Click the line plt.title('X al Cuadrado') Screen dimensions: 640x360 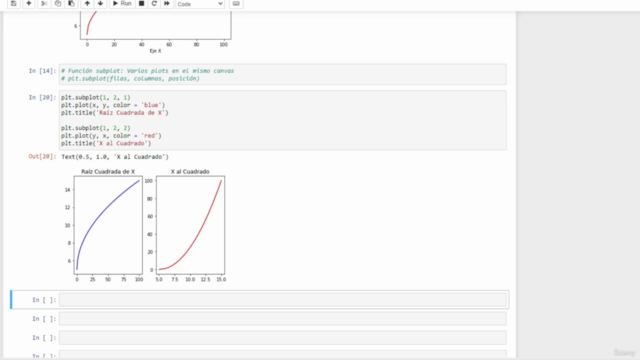click(x=106, y=144)
